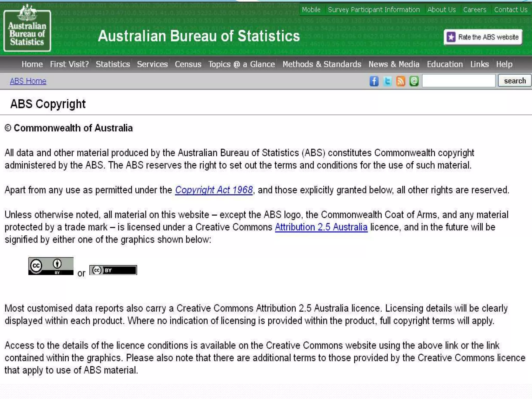Open Topics @ a Glance menu
The width and height of the screenshot is (532, 399).
pos(242,64)
